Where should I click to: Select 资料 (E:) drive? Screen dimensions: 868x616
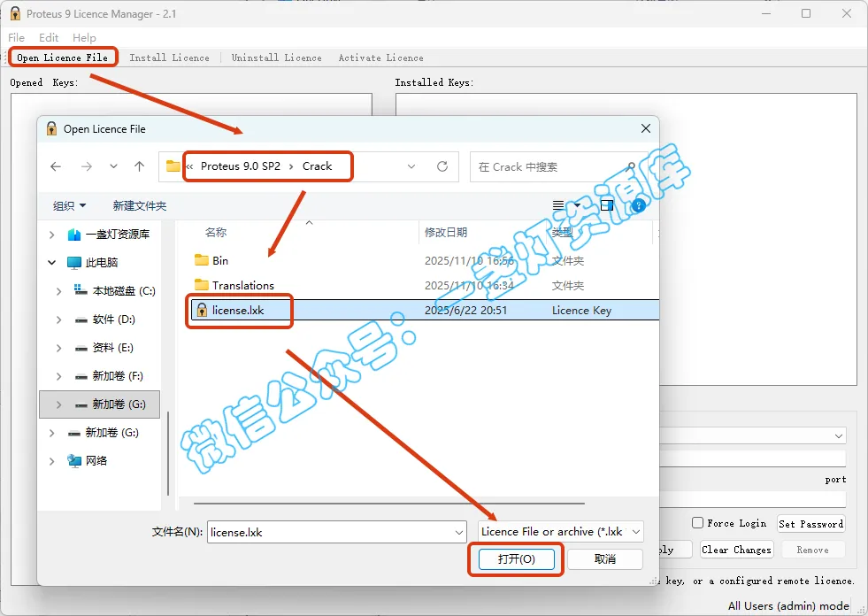click(113, 347)
